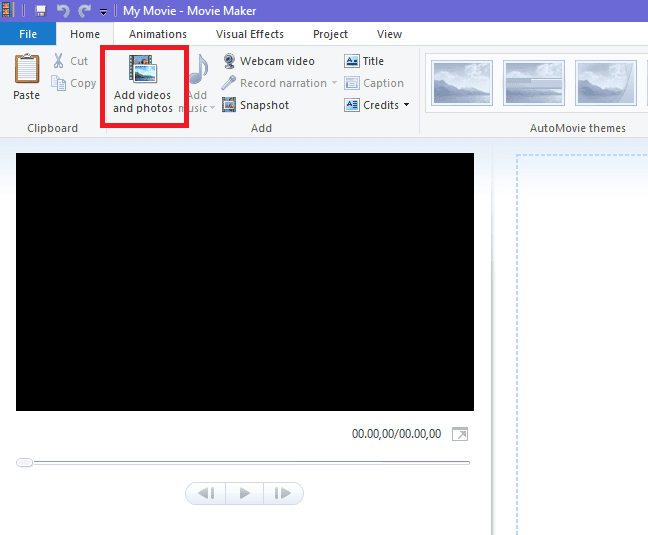Open the File menu
Image resolution: width=648 pixels, height=535 pixels.
[28, 34]
